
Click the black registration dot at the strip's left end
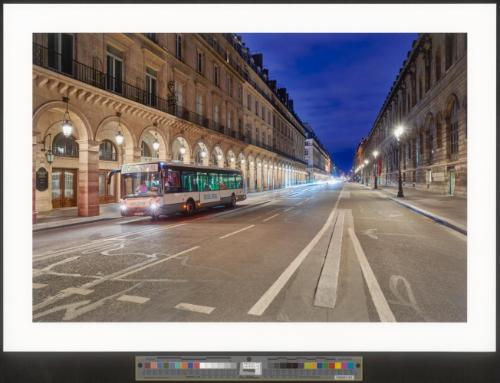pyautogui.click(x=140, y=365)
